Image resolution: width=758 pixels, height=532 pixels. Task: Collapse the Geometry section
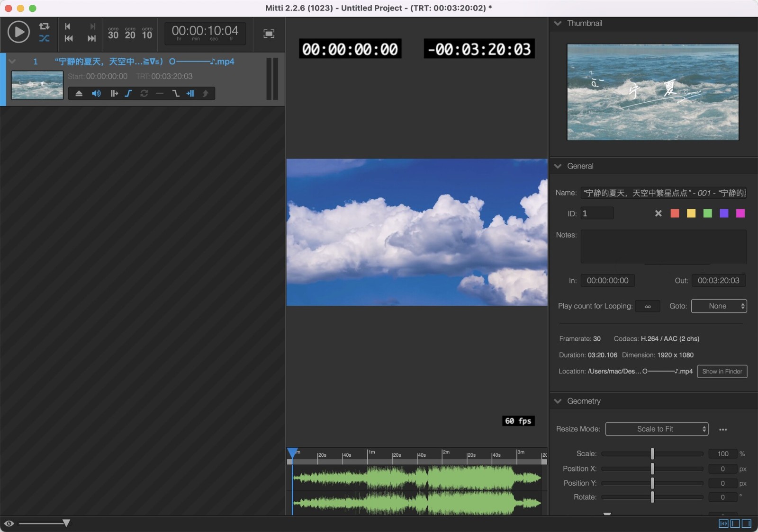558,401
